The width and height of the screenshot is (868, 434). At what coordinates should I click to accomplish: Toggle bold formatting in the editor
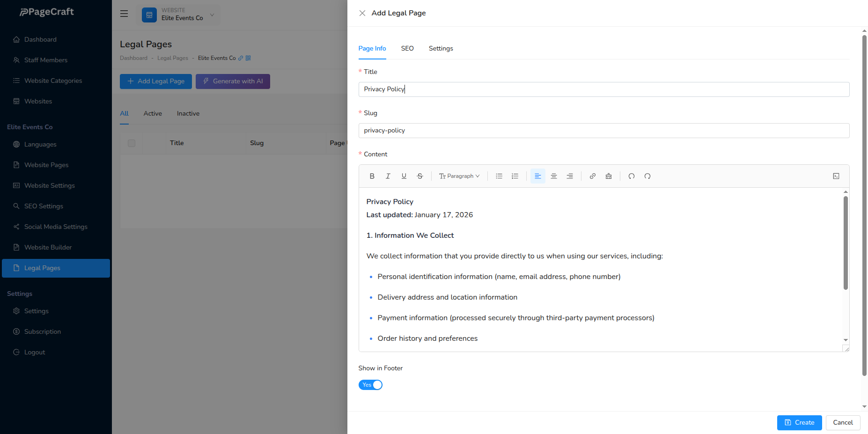coord(372,176)
